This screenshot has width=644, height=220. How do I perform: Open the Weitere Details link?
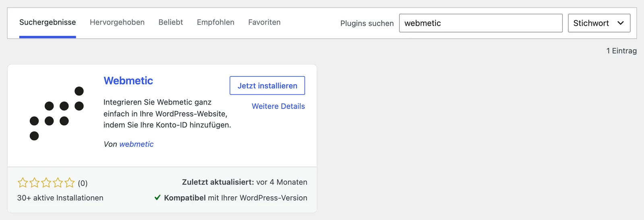click(278, 106)
